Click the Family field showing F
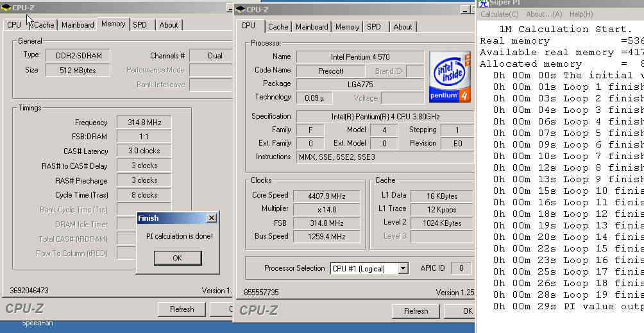 [310, 130]
